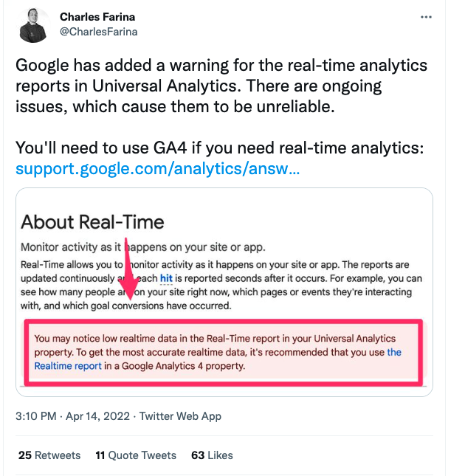Follow the support.google.com analytics link
Viewport: 465px width, 476px height.
[x=157, y=169]
